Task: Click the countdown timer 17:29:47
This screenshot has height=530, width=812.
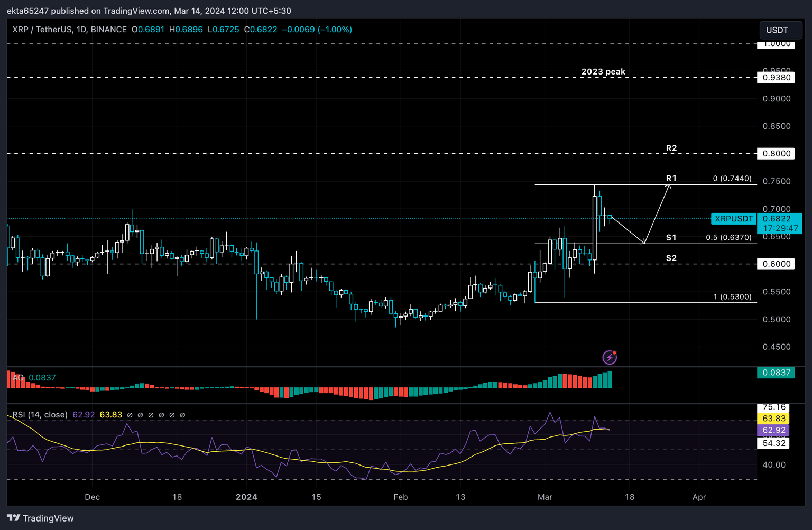Action: [779, 228]
